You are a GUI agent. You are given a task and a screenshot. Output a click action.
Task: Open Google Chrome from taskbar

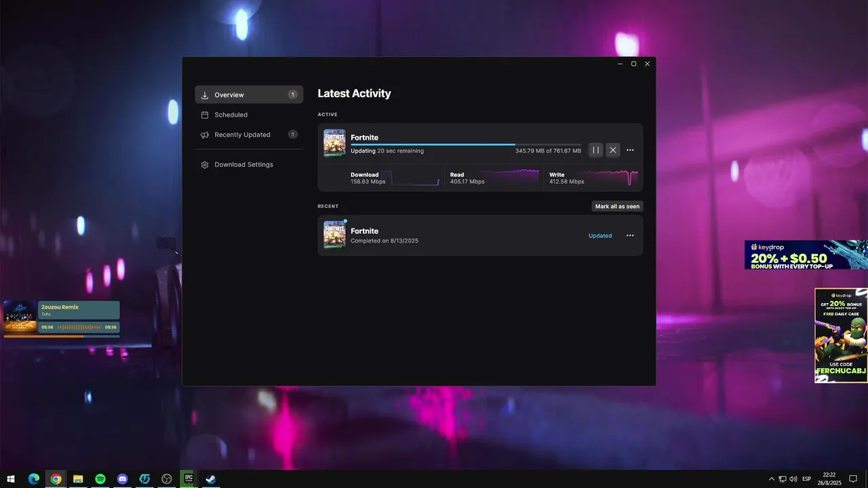click(56, 479)
